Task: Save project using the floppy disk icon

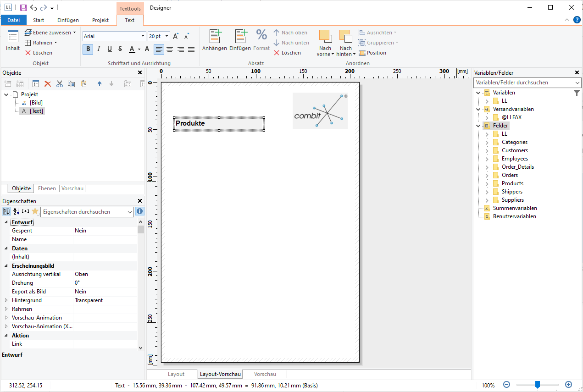Action: (x=23, y=8)
